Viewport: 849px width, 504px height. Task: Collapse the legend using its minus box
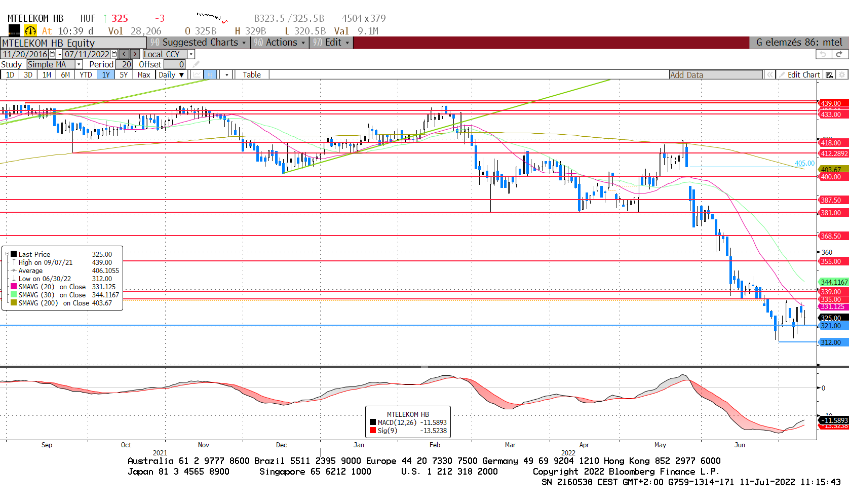click(8, 254)
